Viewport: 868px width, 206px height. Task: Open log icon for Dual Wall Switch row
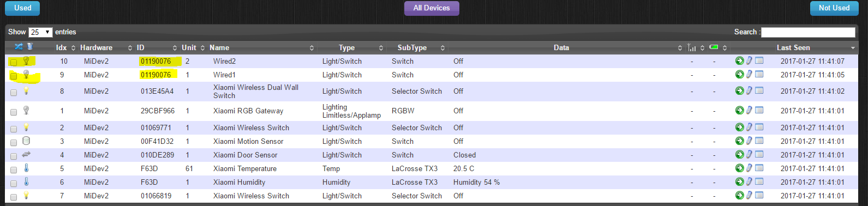[x=759, y=90]
